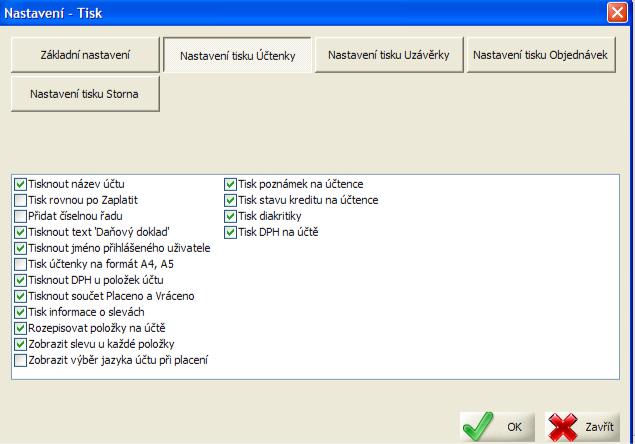Disable Tisknout jméno přihlášeného uživatele
This screenshot has height=444, width=635.
tap(20, 248)
